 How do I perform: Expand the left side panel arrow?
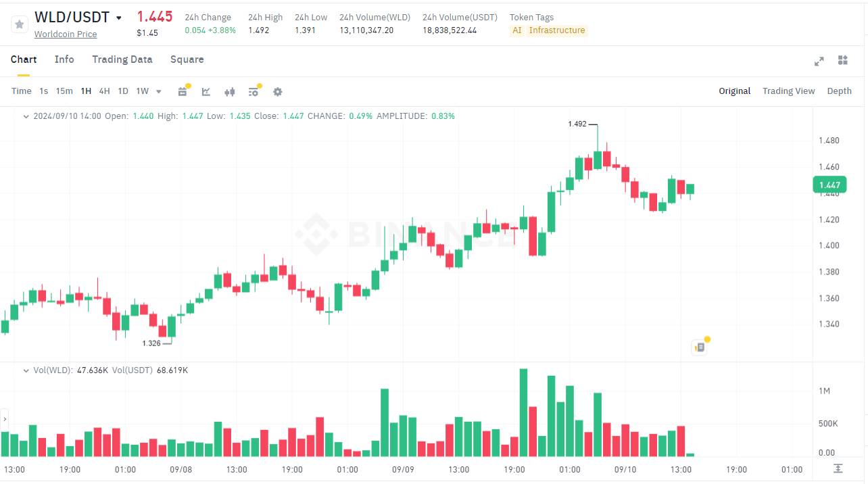[x=5, y=419]
